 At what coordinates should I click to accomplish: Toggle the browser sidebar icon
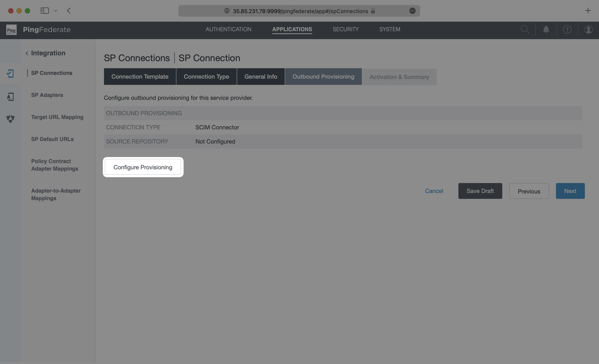click(45, 11)
